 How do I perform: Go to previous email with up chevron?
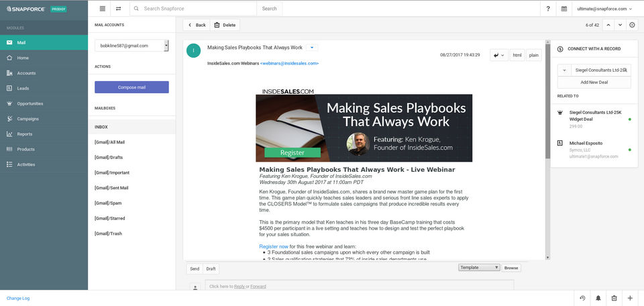[x=608, y=25]
